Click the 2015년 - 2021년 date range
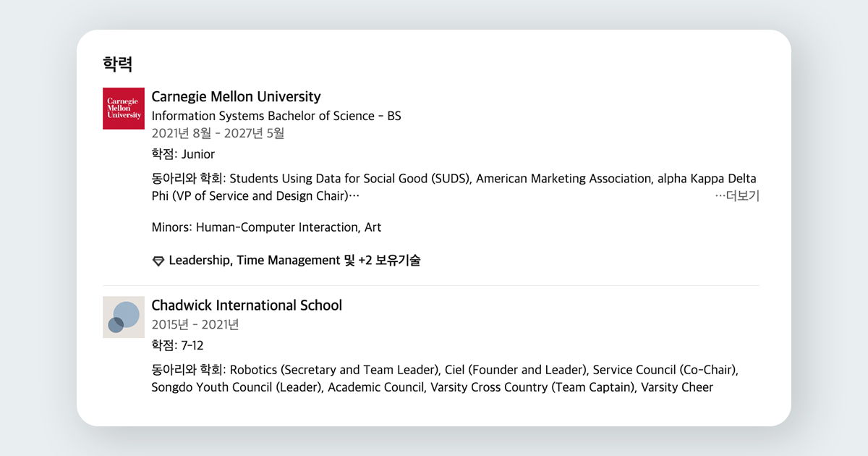The width and height of the screenshot is (868, 456). [195, 324]
